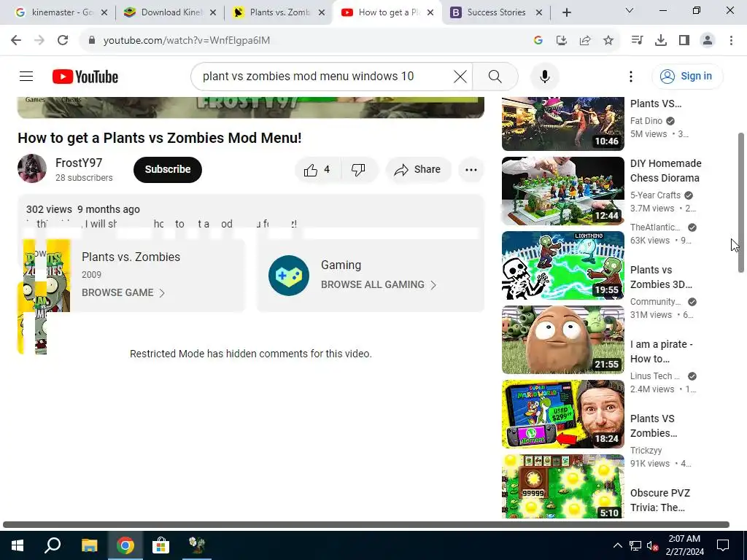Viewport: 747px width, 560px height.
Task: Open DIY Homemade Chess Diorama thumbnail
Action: coord(562,191)
